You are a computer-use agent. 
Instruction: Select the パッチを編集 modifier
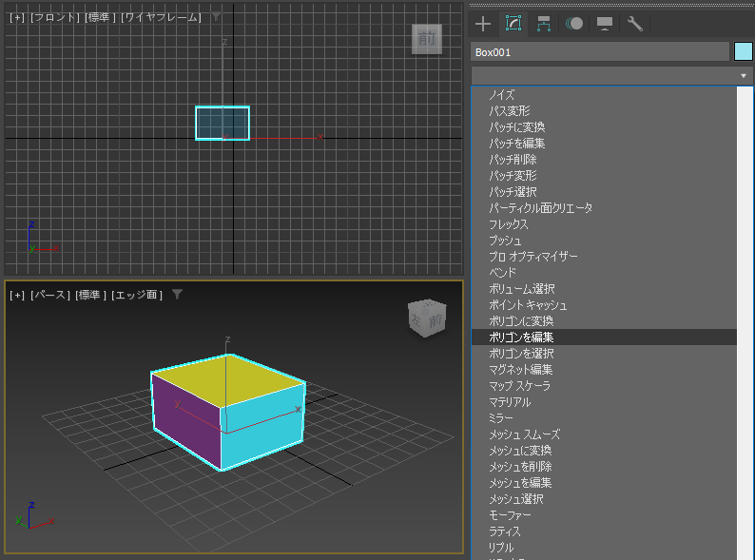click(x=604, y=143)
